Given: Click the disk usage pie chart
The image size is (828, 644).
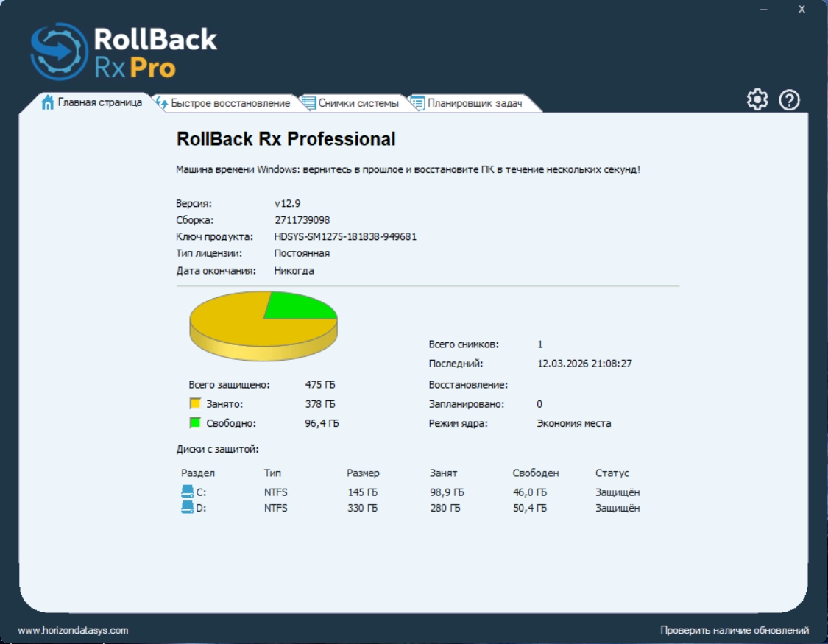Looking at the screenshot, I should click(x=263, y=326).
